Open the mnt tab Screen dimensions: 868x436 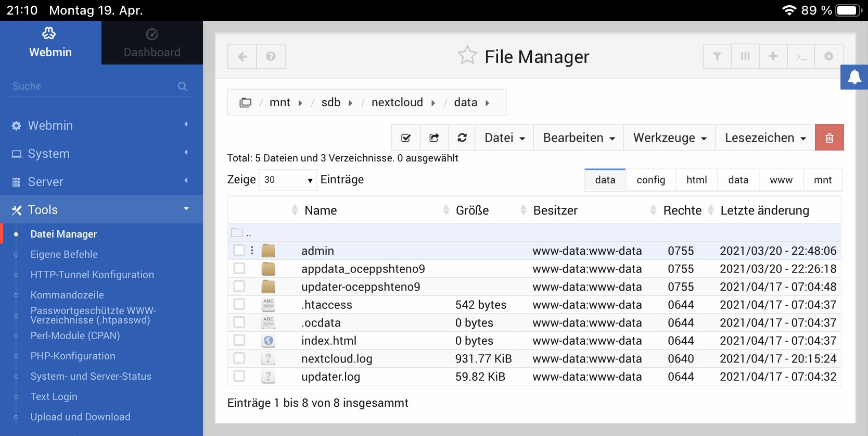[823, 180]
